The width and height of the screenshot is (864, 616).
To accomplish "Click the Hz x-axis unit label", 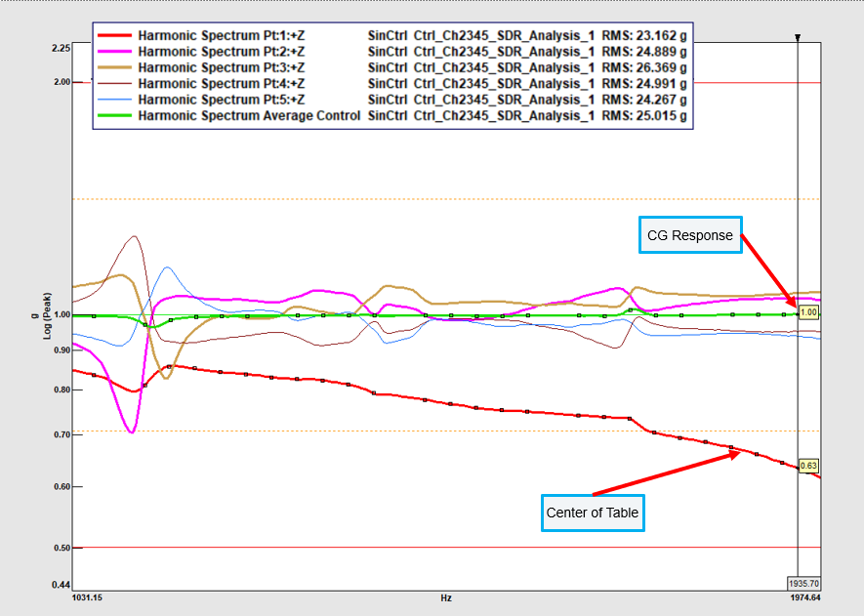I will [x=445, y=597].
